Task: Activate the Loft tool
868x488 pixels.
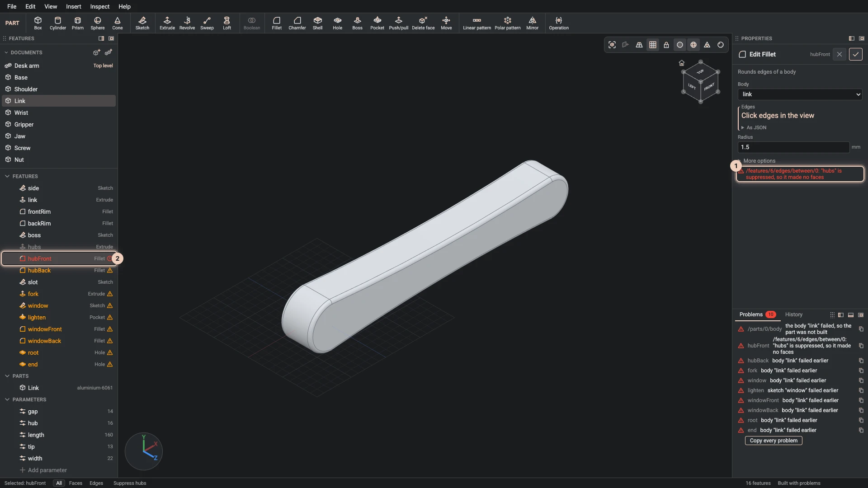Action: (226, 23)
